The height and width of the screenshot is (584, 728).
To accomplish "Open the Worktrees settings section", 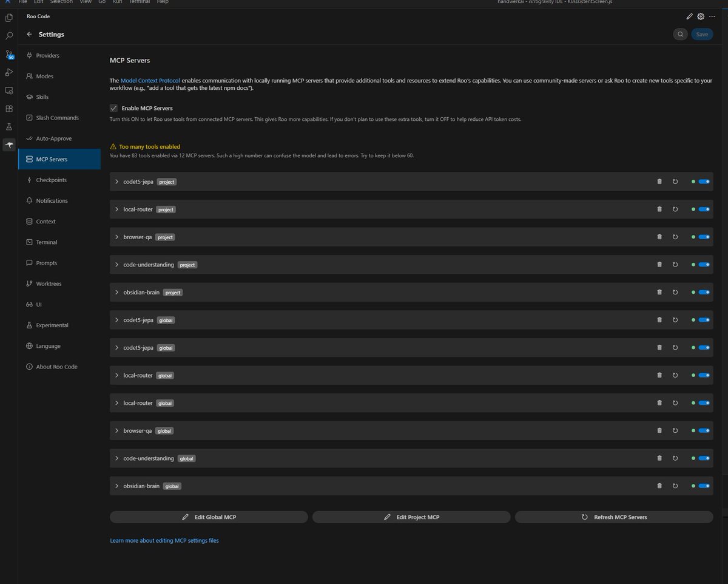I will pyautogui.click(x=59, y=284).
